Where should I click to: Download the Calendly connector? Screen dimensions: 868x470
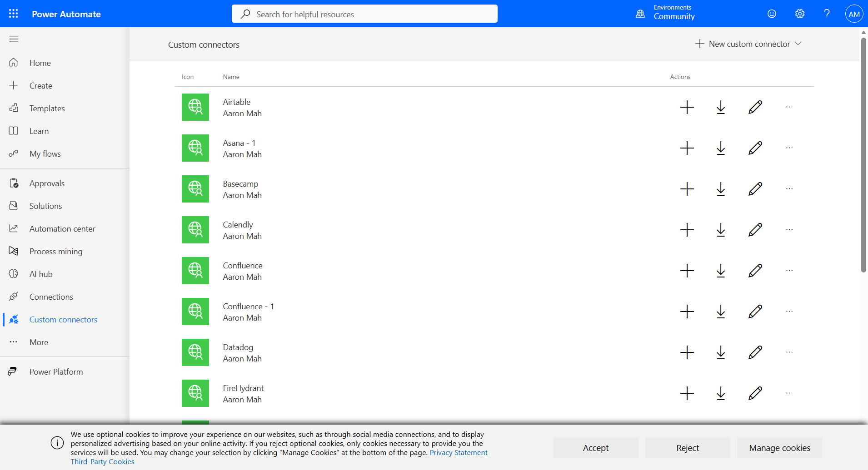tap(721, 230)
